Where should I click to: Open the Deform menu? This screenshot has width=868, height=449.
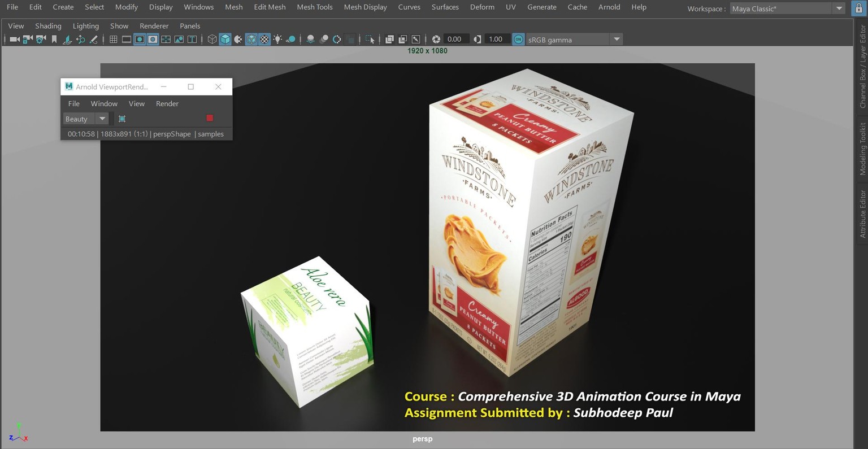482,7
